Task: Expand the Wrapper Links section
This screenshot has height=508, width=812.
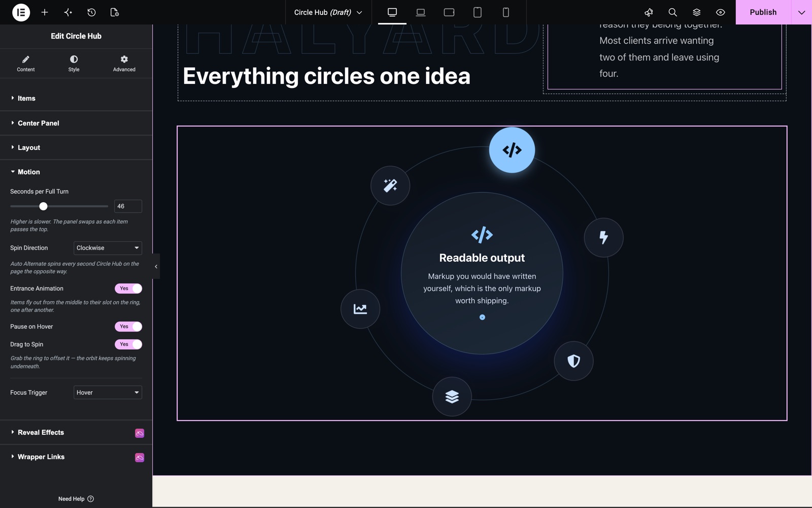Action: click(x=76, y=457)
